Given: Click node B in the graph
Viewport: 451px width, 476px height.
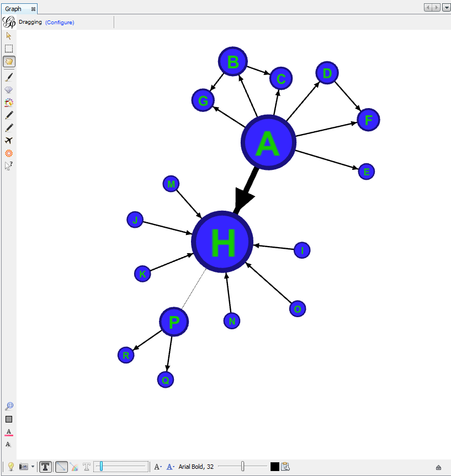Looking at the screenshot, I should tap(233, 62).
